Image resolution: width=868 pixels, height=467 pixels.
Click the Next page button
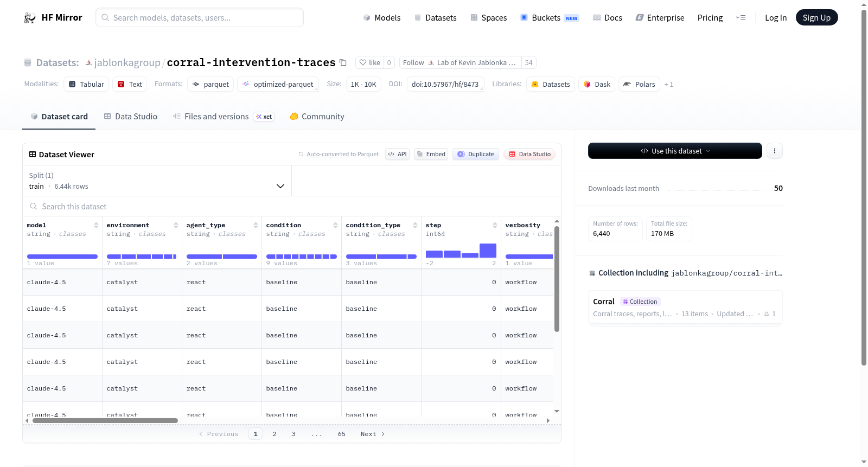373,434
